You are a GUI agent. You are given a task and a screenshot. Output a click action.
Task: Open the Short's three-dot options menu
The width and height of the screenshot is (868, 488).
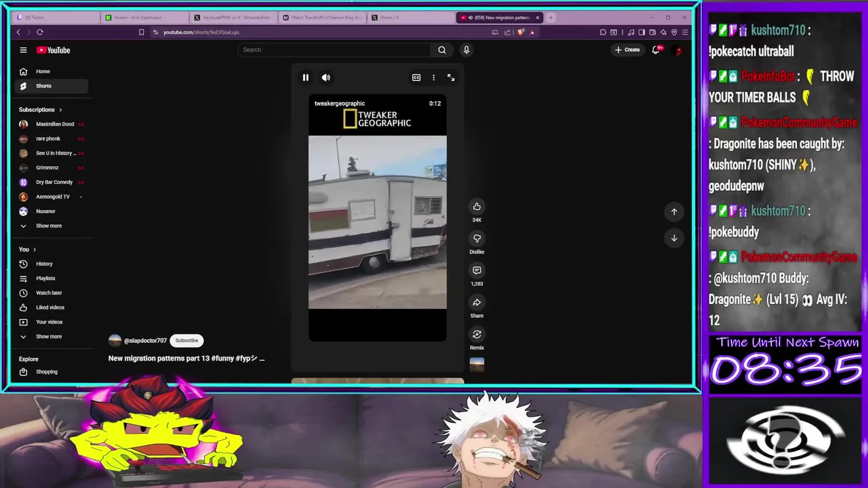pyautogui.click(x=433, y=77)
